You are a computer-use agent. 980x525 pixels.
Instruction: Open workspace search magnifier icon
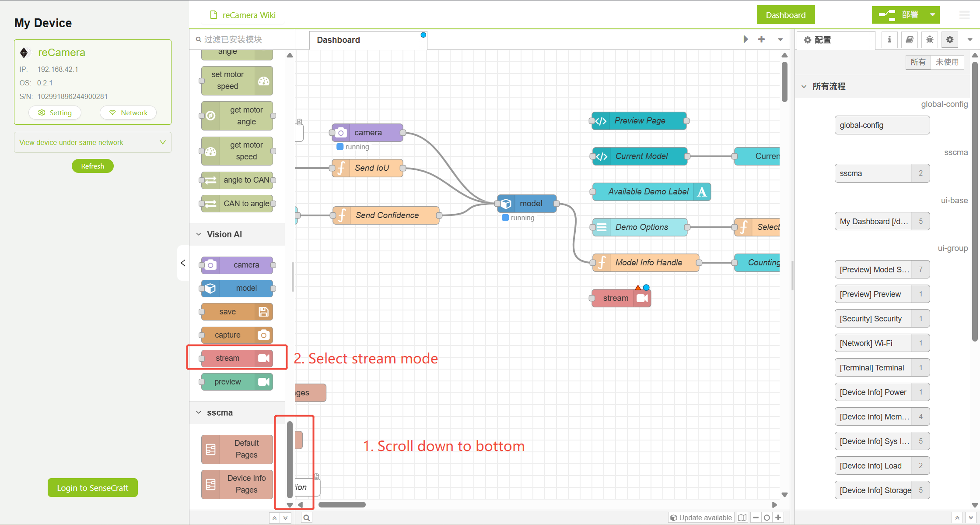[x=307, y=518]
